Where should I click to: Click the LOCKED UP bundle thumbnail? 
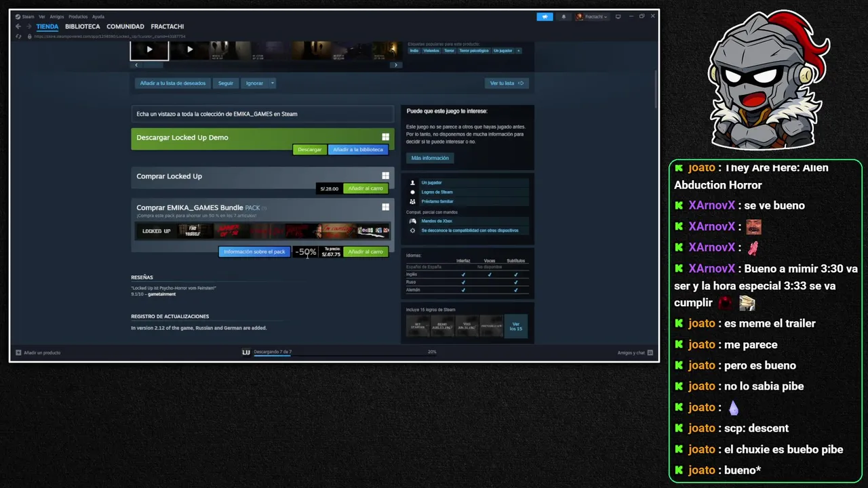[157, 231]
